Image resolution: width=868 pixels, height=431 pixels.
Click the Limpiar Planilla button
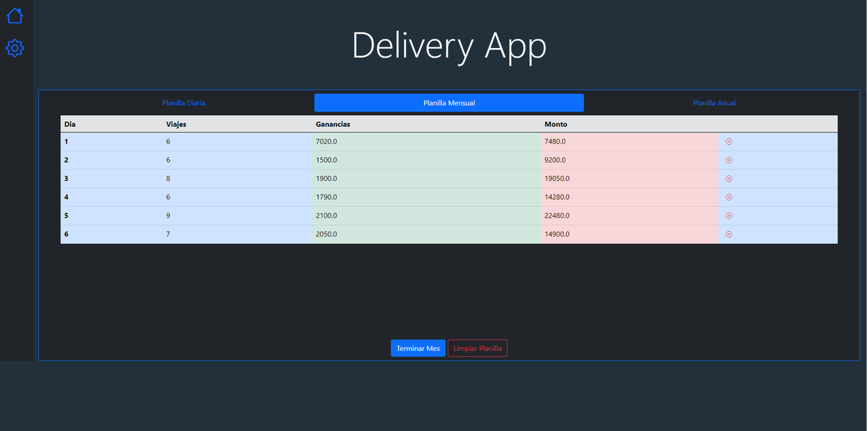[x=477, y=348]
